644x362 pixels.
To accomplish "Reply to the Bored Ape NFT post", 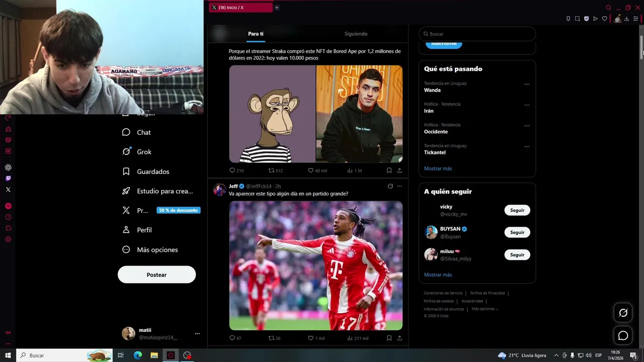I will [236, 170].
